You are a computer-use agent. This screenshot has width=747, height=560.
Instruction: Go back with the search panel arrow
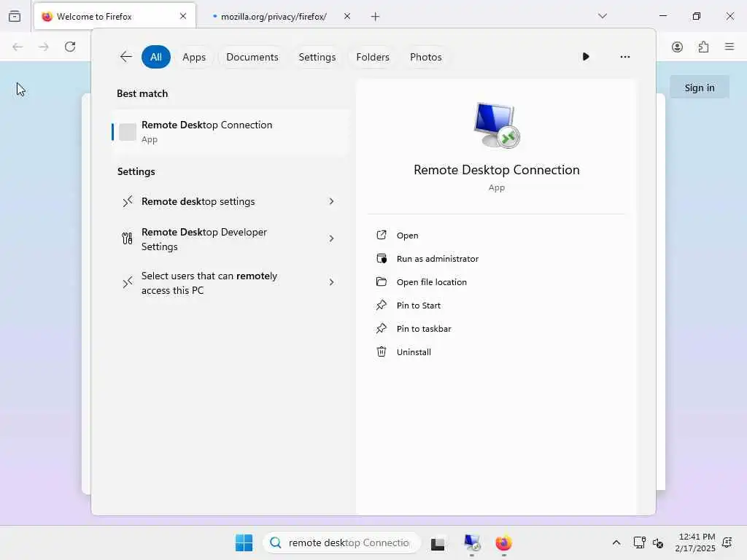[x=125, y=57]
